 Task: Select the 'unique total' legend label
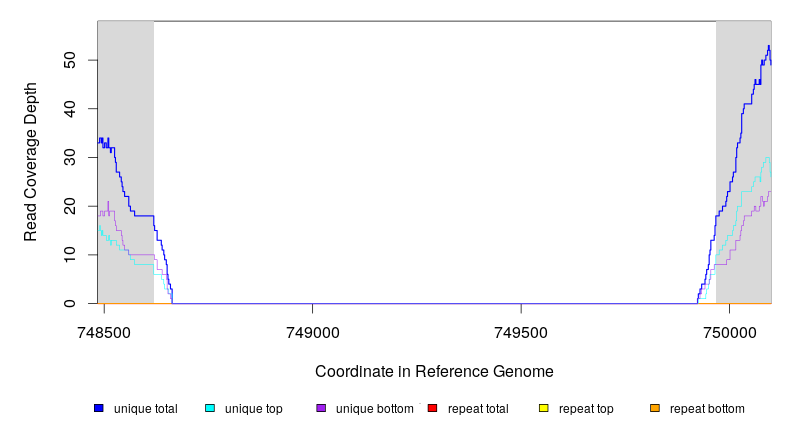click(145, 409)
